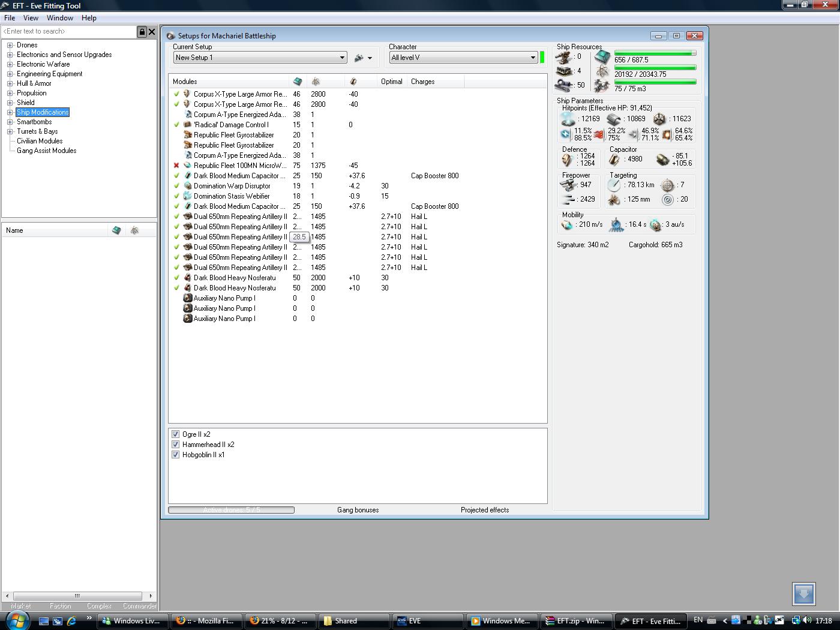The height and width of the screenshot is (630, 840).
Task: Sort modules by CPU column icon
Action: point(298,82)
